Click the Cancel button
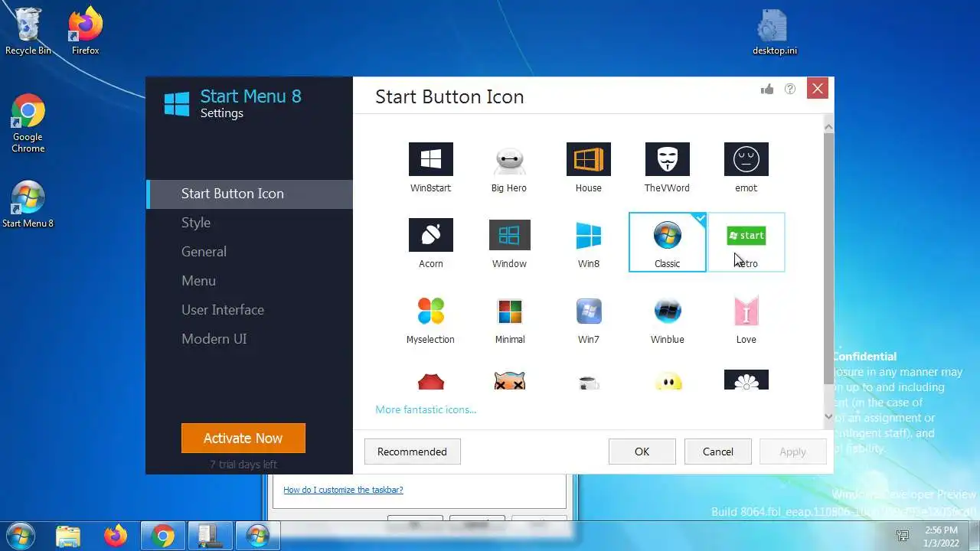 pyautogui.click(x=718, y=452)
